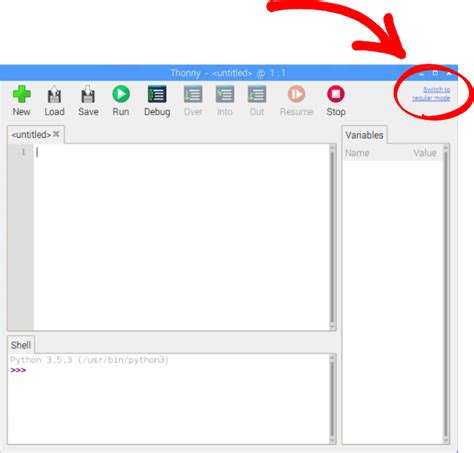Click the editor vertical scrollbar

pos(332,237)
